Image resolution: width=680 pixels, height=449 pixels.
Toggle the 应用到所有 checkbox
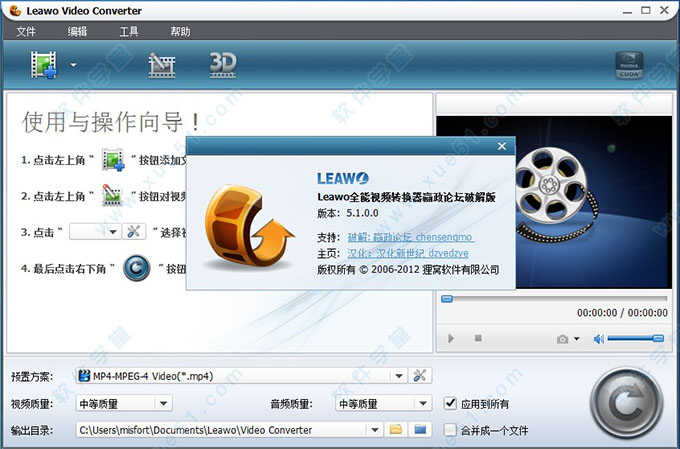(451, 404)
